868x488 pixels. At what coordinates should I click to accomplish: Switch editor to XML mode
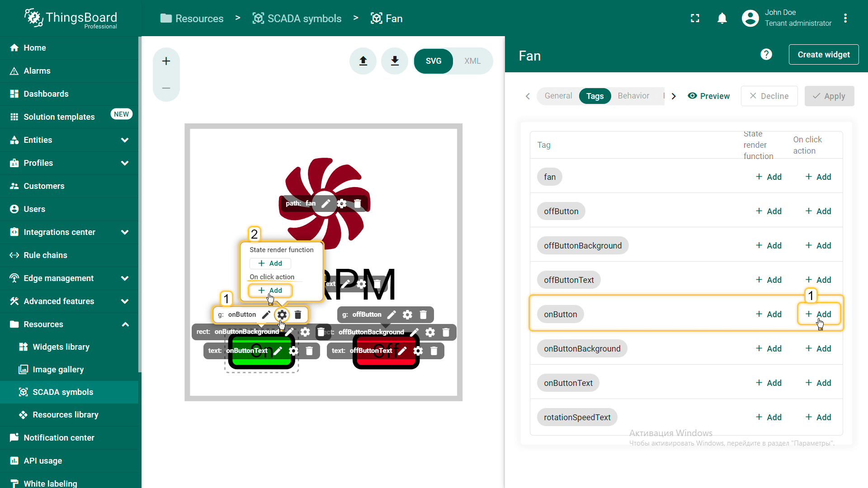click(472, 61)
